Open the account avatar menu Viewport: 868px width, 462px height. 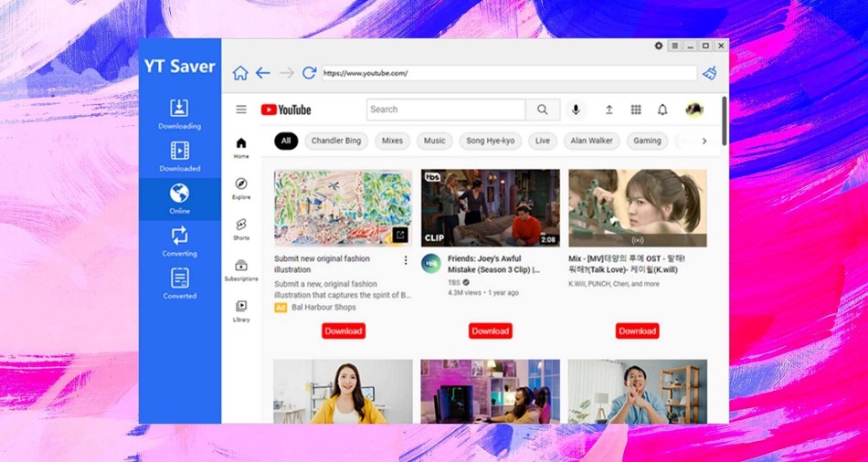694,110
